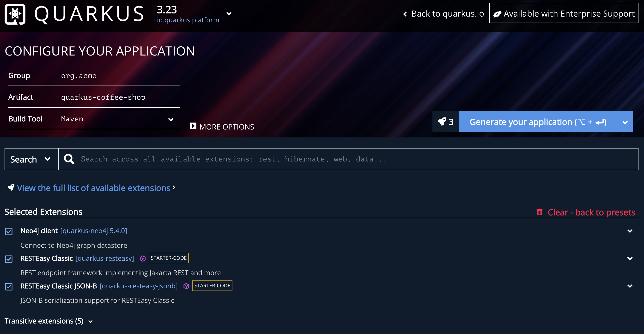Uncheck the RESTEasy Classic JSON-B extension
The image size is (644, 334).
9,286
